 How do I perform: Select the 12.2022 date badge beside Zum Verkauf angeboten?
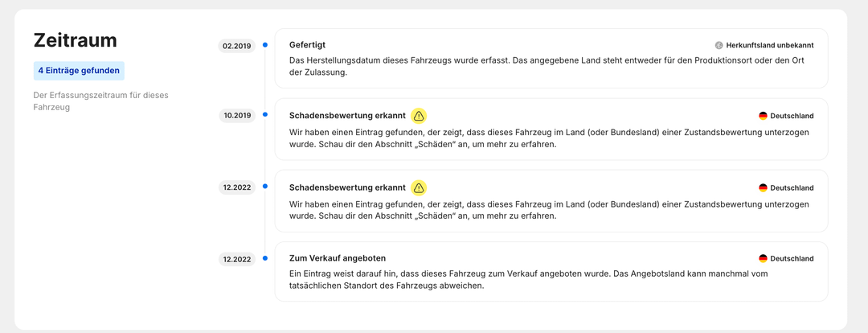[237, 259]
